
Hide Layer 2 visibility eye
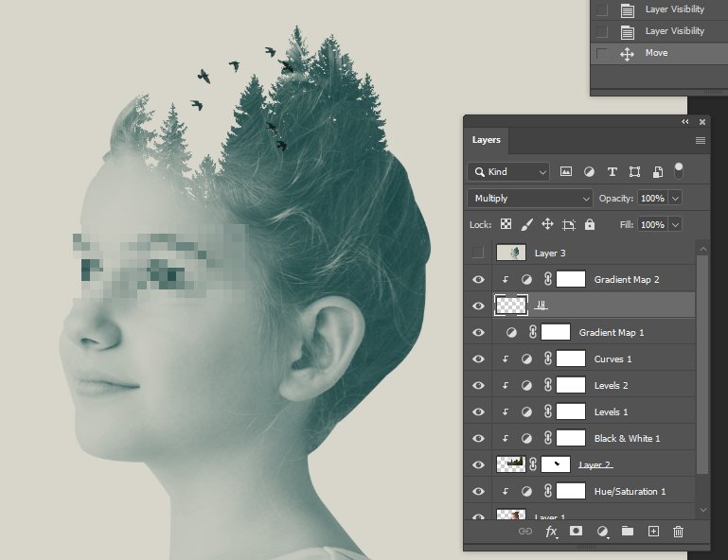pos(478,464)
